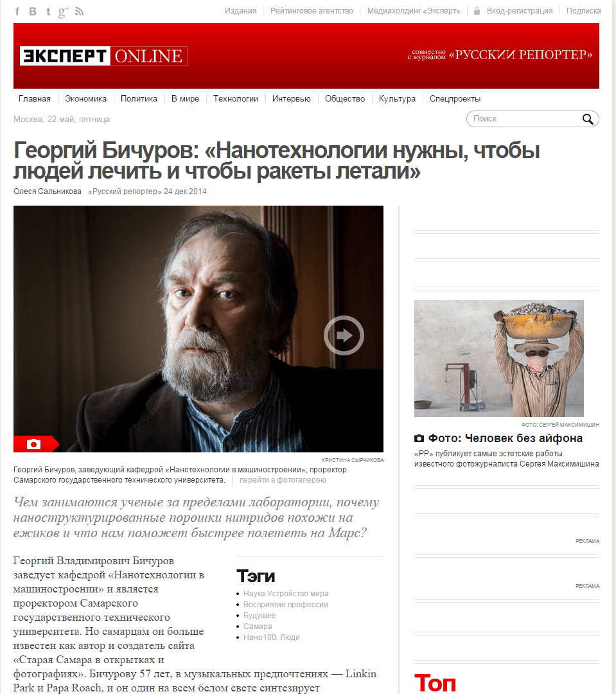Open the Человек без айфона photo thumbnail
The width and height of the screenshot is (616, 694).
click(498, 358)
